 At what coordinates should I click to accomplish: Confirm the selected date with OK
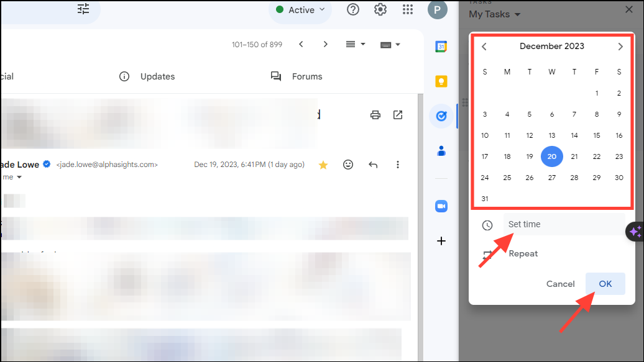605,284
